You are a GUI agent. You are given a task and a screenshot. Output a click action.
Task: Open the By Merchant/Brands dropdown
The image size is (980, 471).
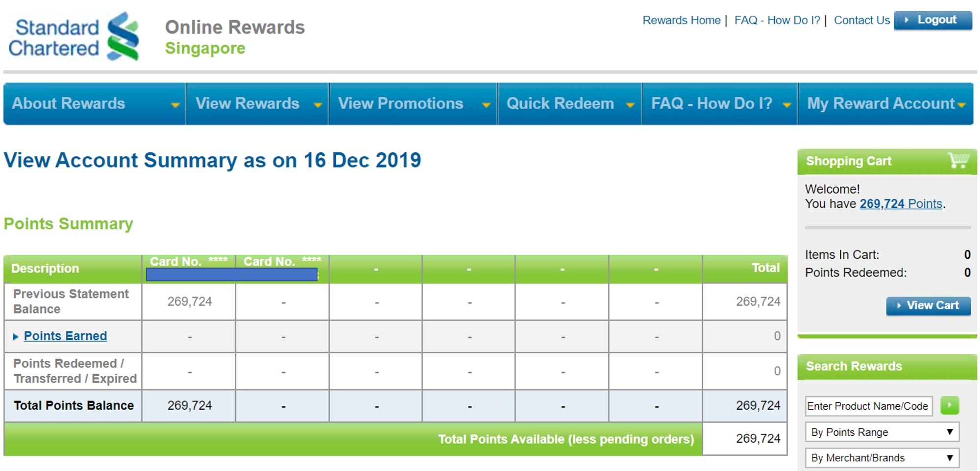point(882,458)
